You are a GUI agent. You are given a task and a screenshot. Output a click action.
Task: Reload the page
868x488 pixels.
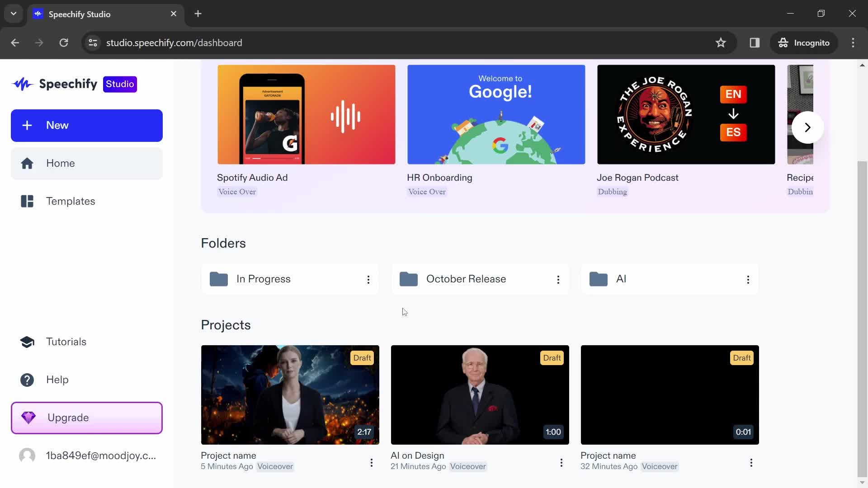[x=64, y=42]
